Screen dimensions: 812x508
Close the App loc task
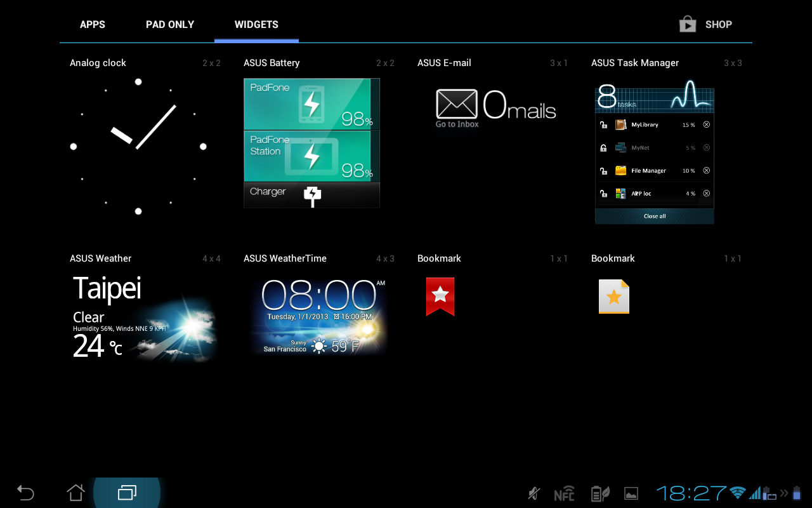(x=706, y=194)
